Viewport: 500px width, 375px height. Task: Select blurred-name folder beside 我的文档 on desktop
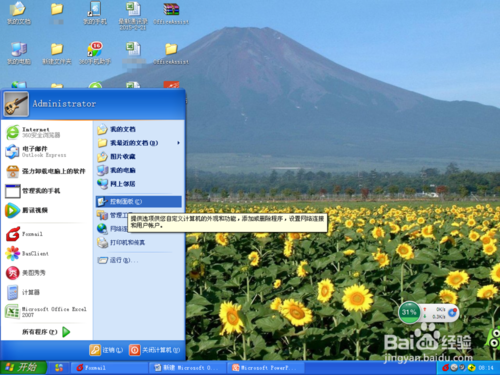(x=57, y=14)
